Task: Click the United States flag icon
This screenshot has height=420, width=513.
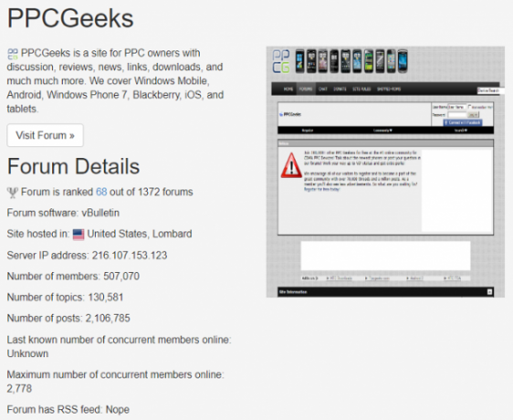Action: (79, 235)
